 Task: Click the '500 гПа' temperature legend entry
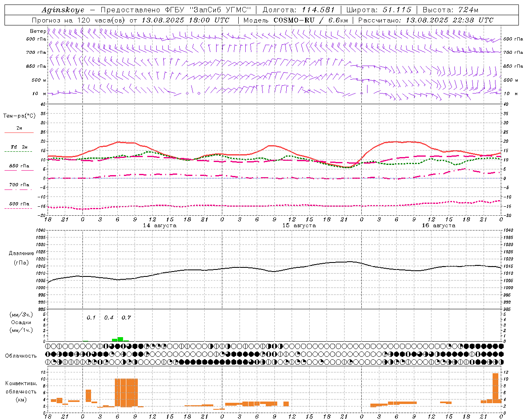click(19, 204)
